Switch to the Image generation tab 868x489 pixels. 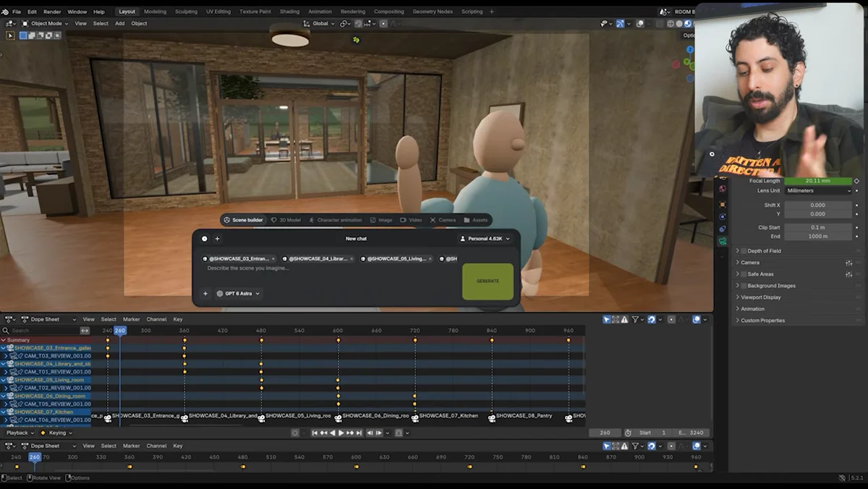pos(381,220)
